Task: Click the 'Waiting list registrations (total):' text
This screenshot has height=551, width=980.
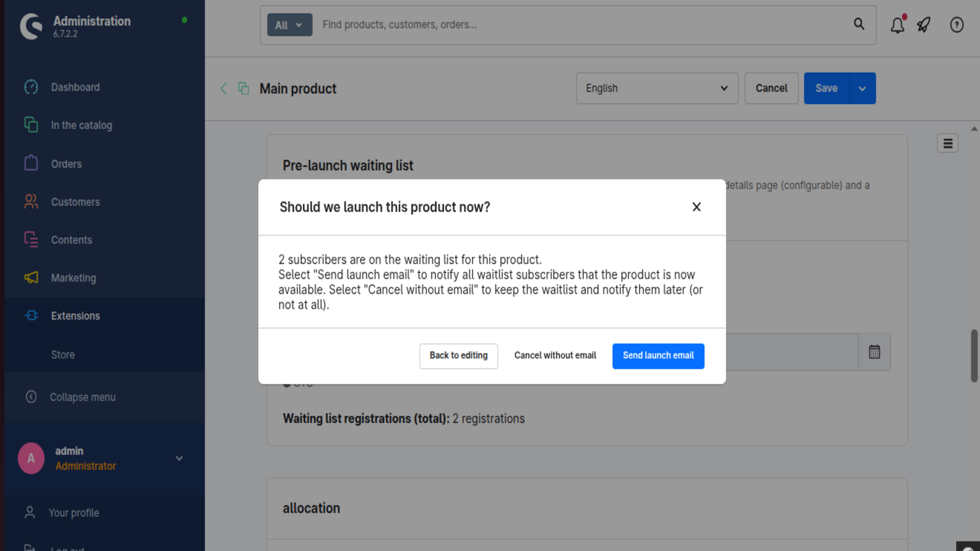Action: [366, 418]
